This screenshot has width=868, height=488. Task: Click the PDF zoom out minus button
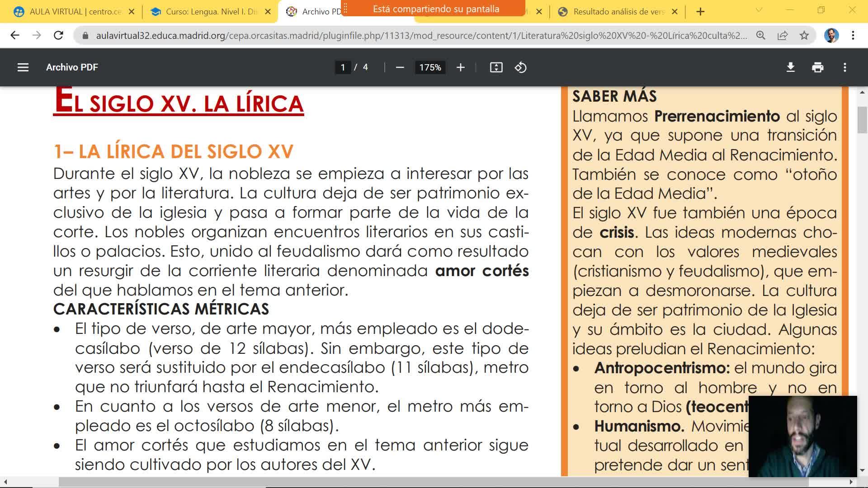[400, 67]
